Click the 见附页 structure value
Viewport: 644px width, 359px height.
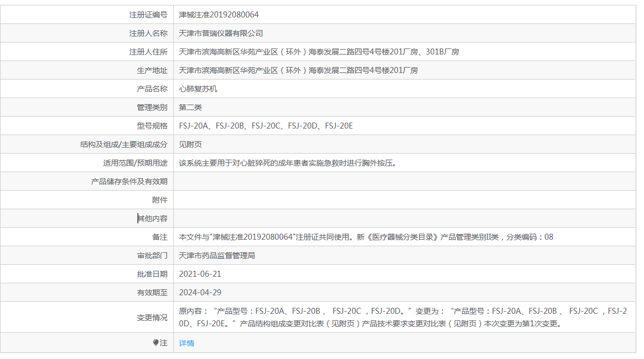click(190, 144)
